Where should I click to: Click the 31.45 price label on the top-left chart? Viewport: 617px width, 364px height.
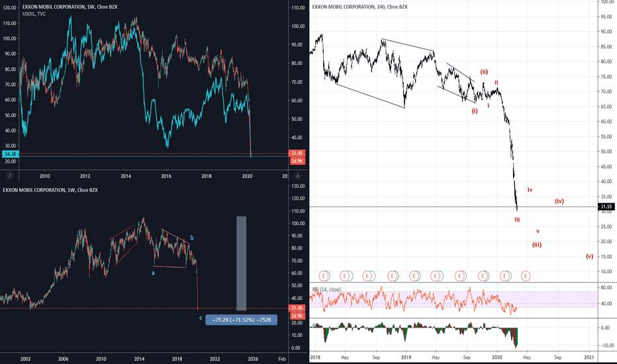[x=297, y=153]
